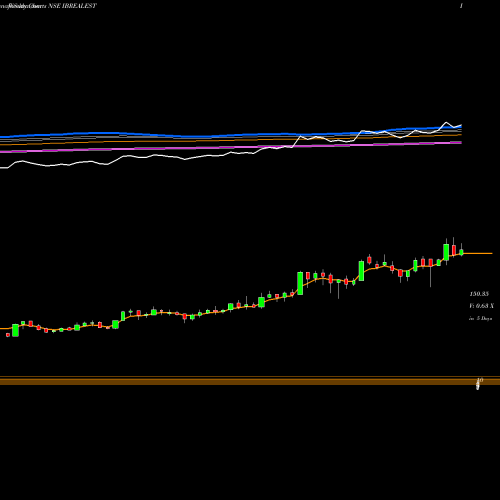Screen dimensions: 500x500
Task: Click the V: 0.63 X volume label
Action: [x=481, y=306]
